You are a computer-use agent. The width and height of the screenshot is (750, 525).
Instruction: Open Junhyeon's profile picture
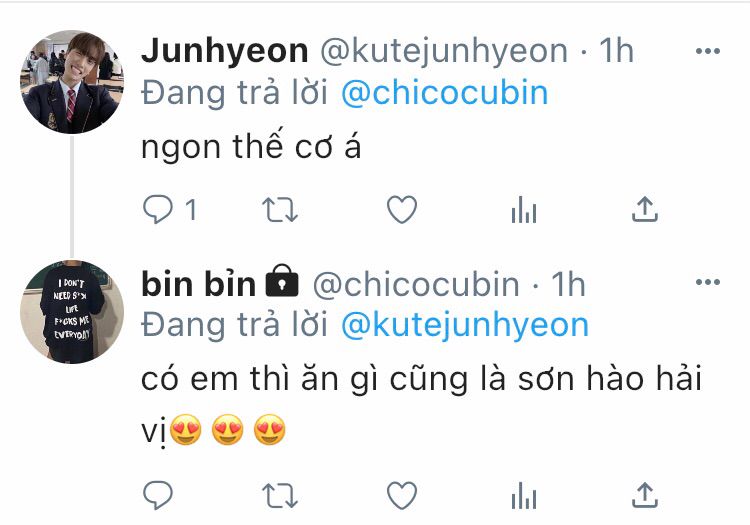(x=72, y=82)
